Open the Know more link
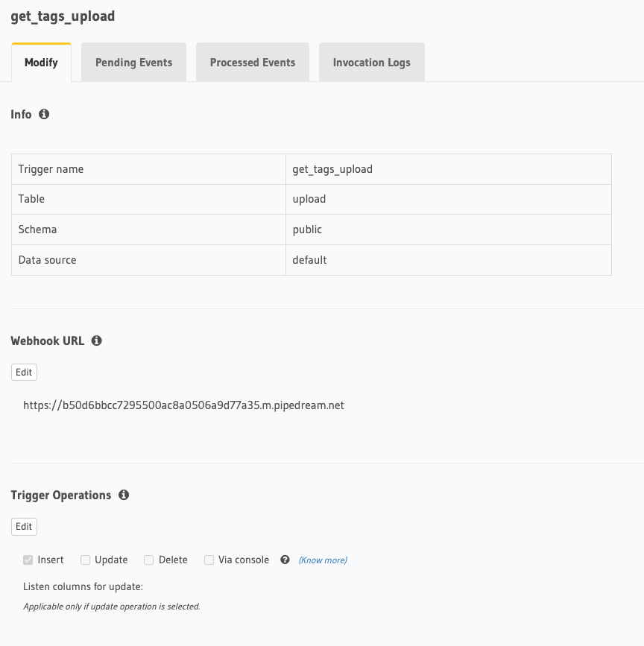Screen dimensions: 644x646 click(x=323, y=560)
